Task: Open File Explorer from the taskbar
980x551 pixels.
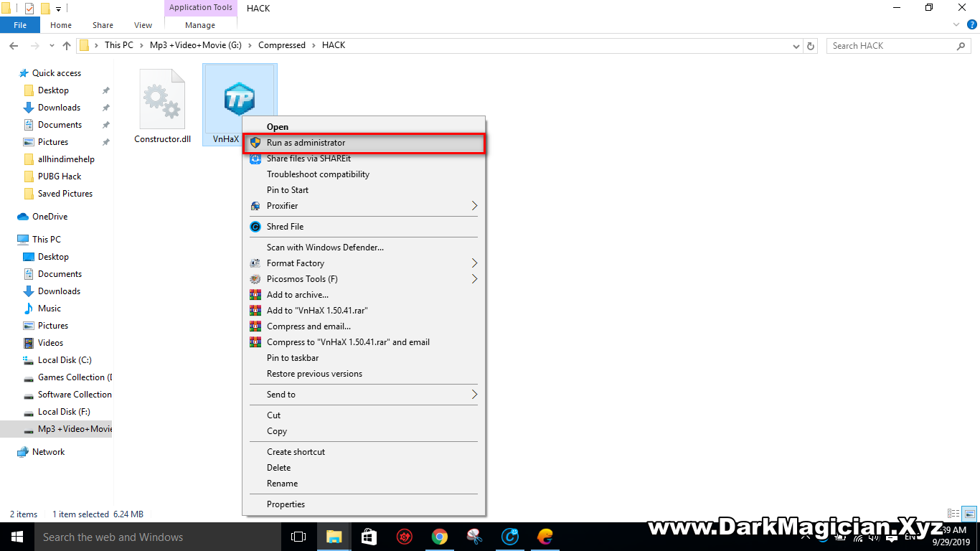Action: [334, 537]
